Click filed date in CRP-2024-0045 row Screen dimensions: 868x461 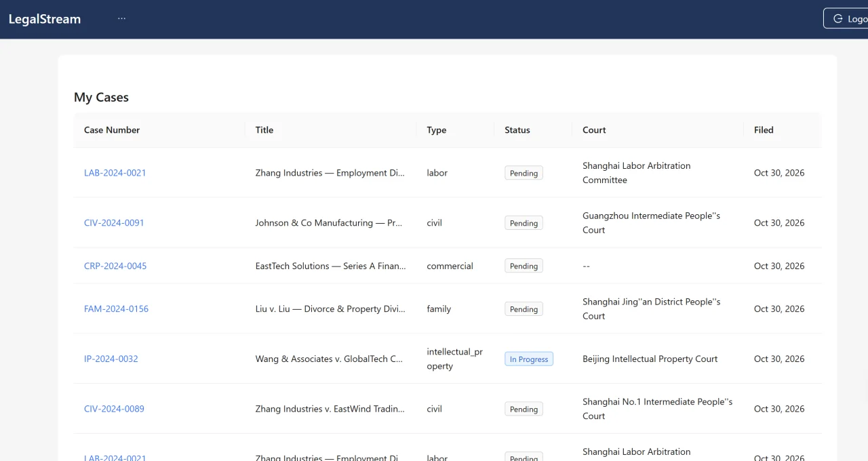(x=779, y=266)
